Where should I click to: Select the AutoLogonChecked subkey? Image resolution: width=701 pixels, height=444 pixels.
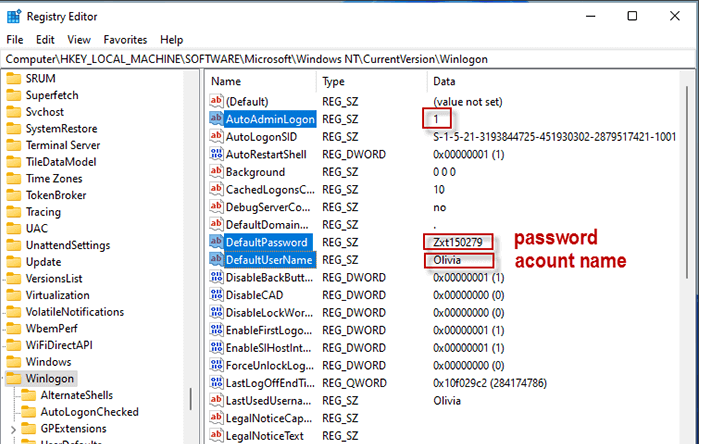click(90, 412)
